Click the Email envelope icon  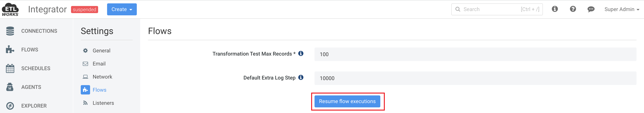click(x=85, y=64)
